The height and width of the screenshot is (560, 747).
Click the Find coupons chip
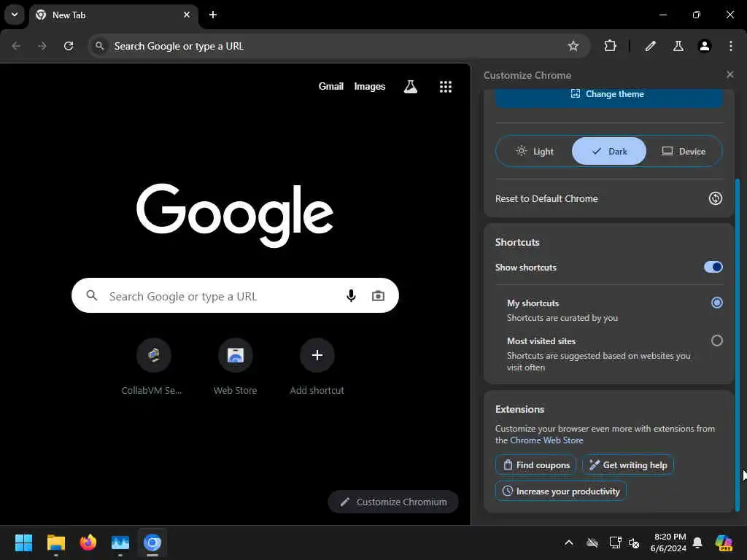coord(536,464)
